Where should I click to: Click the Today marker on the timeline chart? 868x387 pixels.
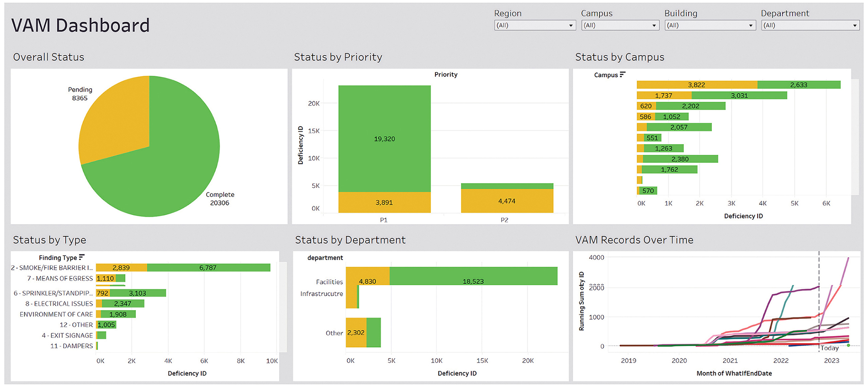[x=830, y=348]
